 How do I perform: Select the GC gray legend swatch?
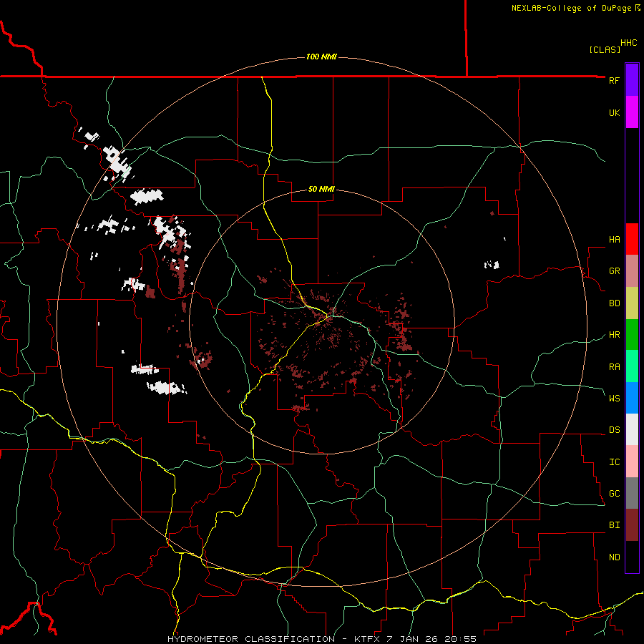(x=632, y=493)
